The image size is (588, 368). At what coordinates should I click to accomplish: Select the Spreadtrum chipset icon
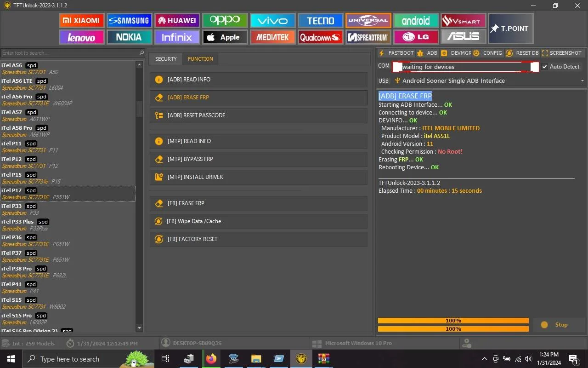368,37
